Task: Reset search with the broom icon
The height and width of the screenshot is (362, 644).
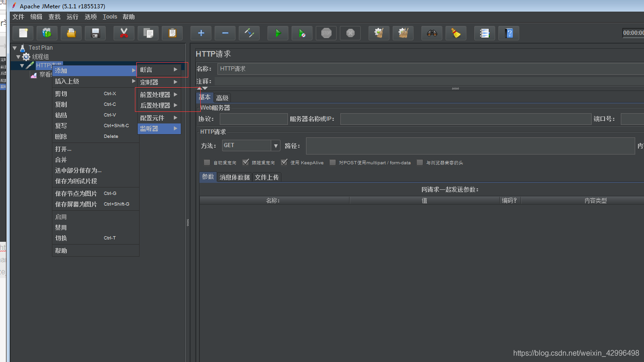Action: coord(456,33)
